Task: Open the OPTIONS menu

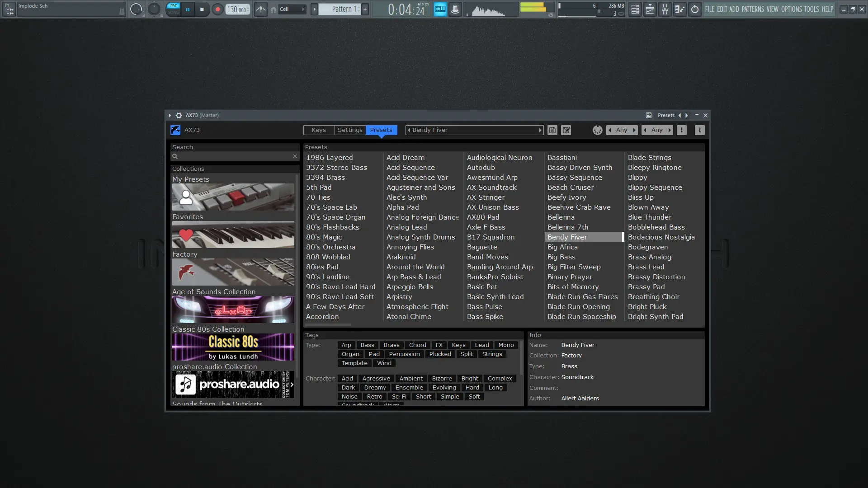Action: (x=791, y=9)
